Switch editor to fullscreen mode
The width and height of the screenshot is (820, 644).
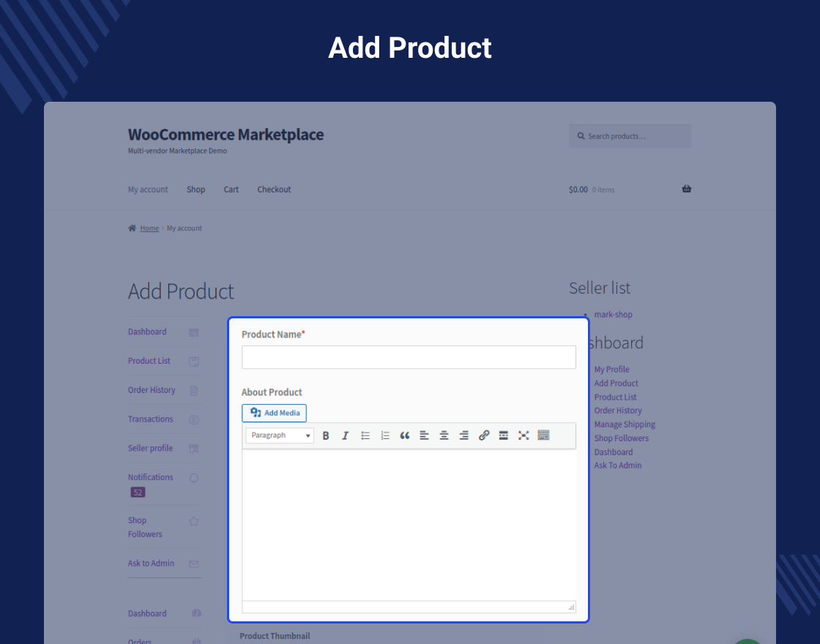pos(523,435)
